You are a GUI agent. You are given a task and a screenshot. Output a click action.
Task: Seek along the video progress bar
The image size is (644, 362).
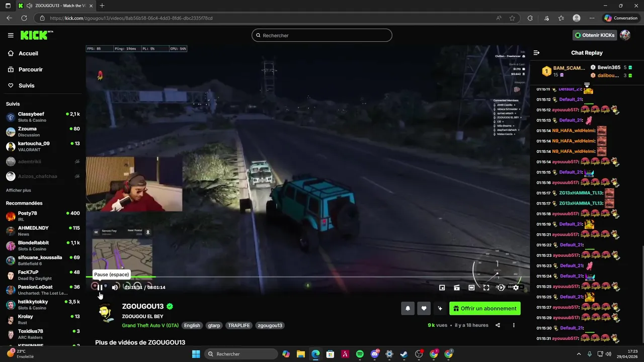(x=307, y=277)
